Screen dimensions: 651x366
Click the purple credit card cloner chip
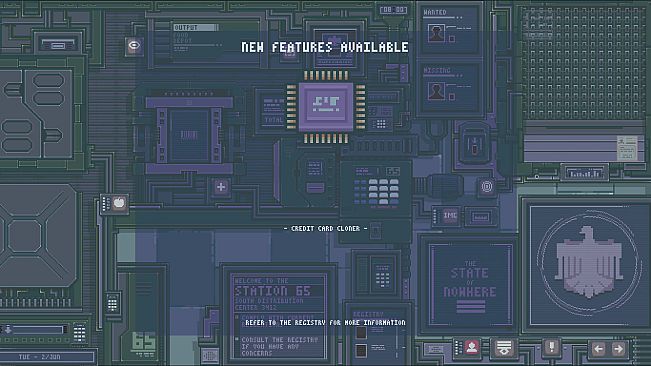point(326,107)
